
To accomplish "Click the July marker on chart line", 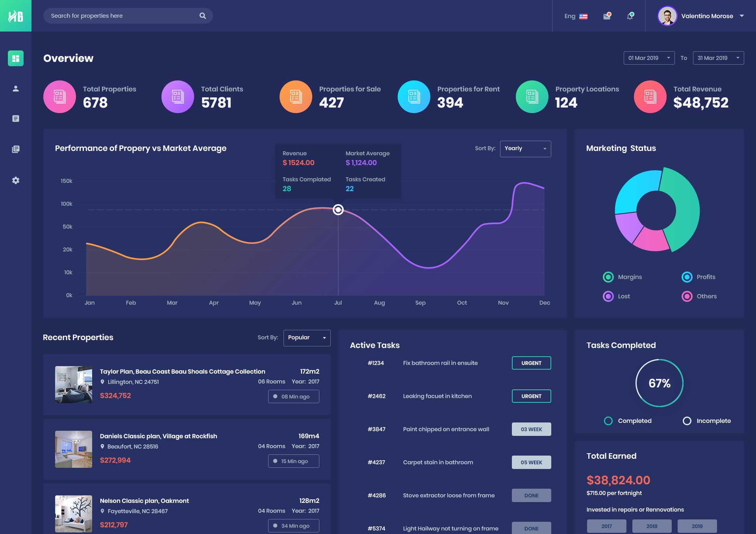I will click(338, 210).
